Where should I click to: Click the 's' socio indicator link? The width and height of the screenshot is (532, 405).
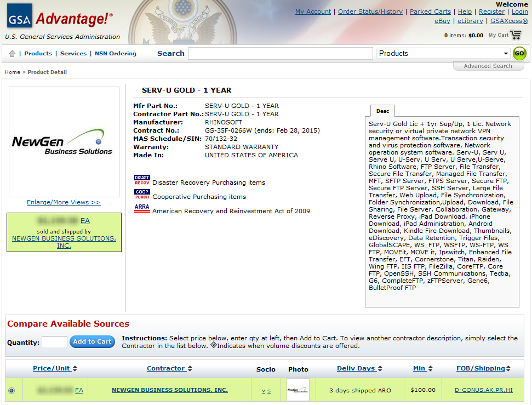click(269, 391)
